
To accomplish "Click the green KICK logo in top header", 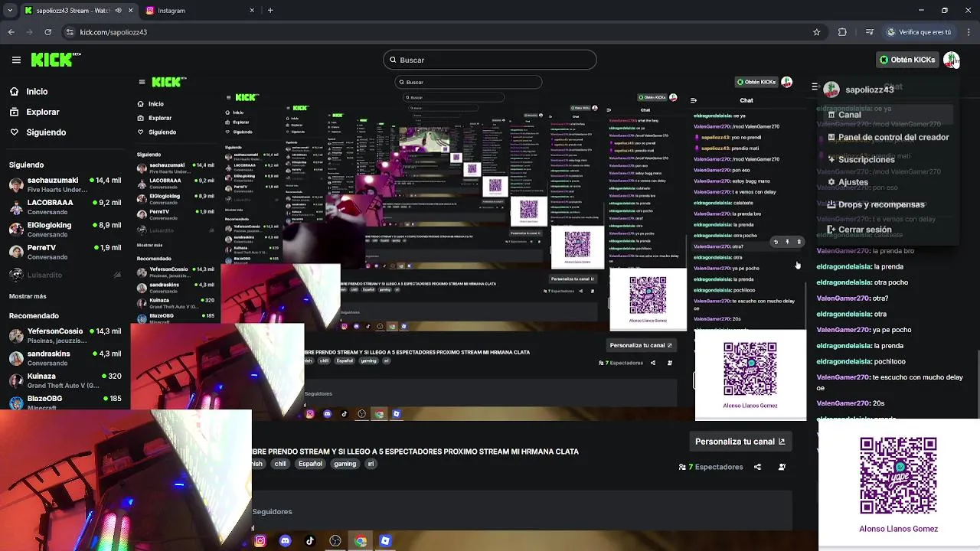I will click(x=56, y=60).
